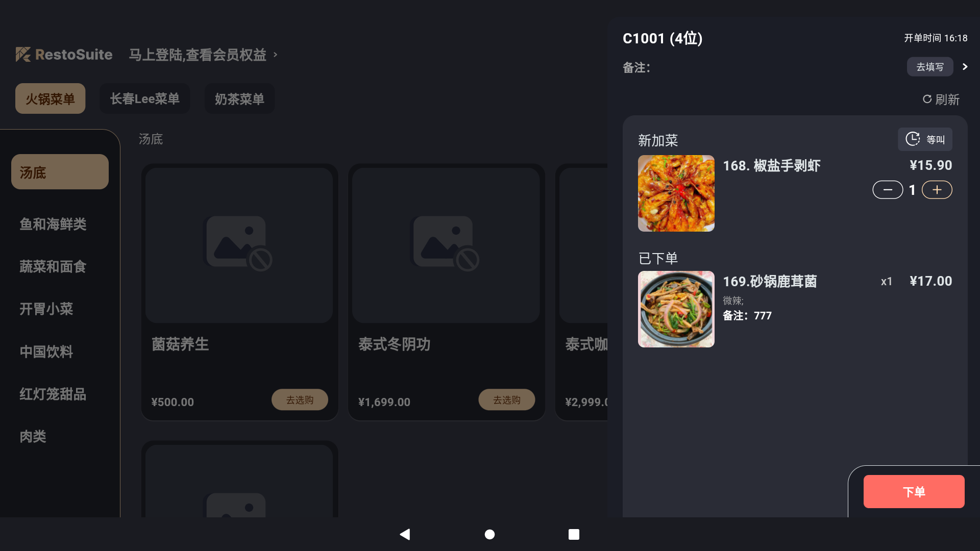Expand member benefits login chevron

(x=276, y=54)
